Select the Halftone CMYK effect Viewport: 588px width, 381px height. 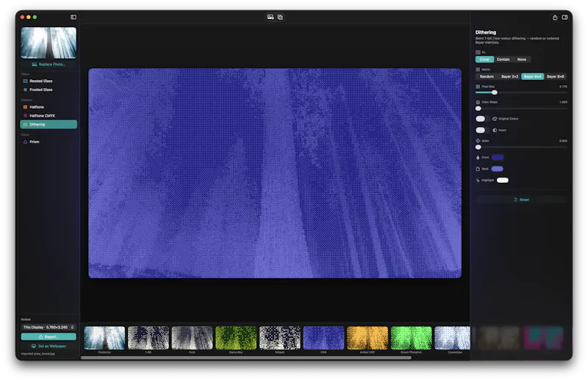coord(49,116)
